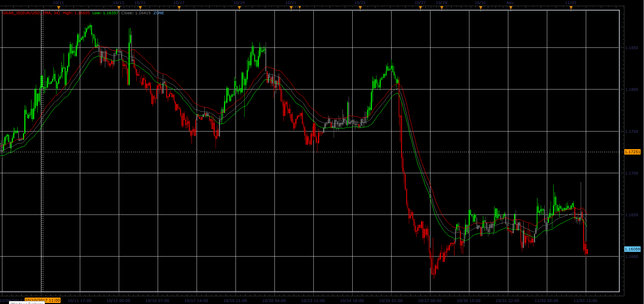Click the 1.1850 price axis label

tap(631, 48)
